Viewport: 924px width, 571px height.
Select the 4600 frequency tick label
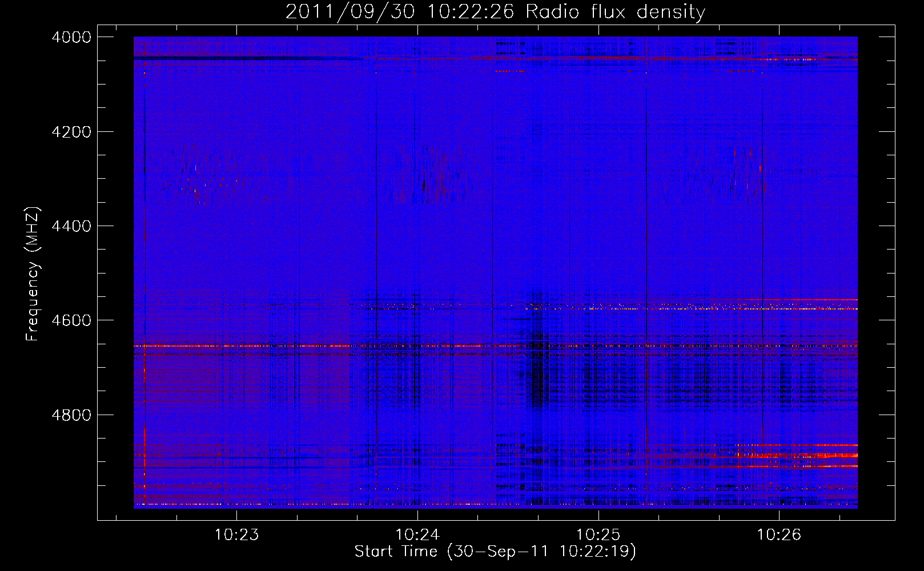tap(71, 320)
